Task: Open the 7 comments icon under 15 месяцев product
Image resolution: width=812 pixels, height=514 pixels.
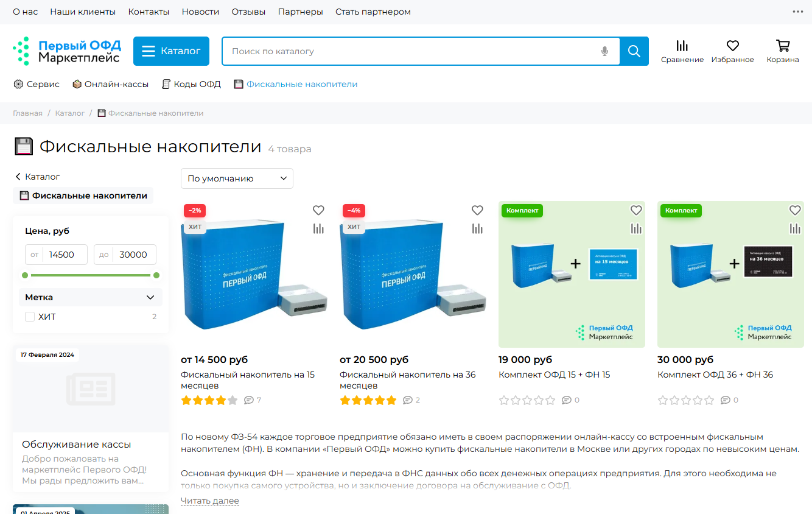Action: [249, 400]
